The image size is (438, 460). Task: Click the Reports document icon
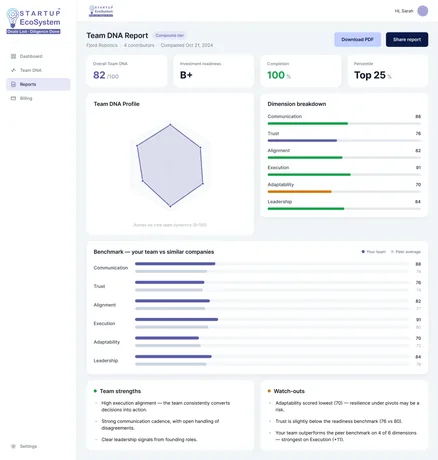13,84
